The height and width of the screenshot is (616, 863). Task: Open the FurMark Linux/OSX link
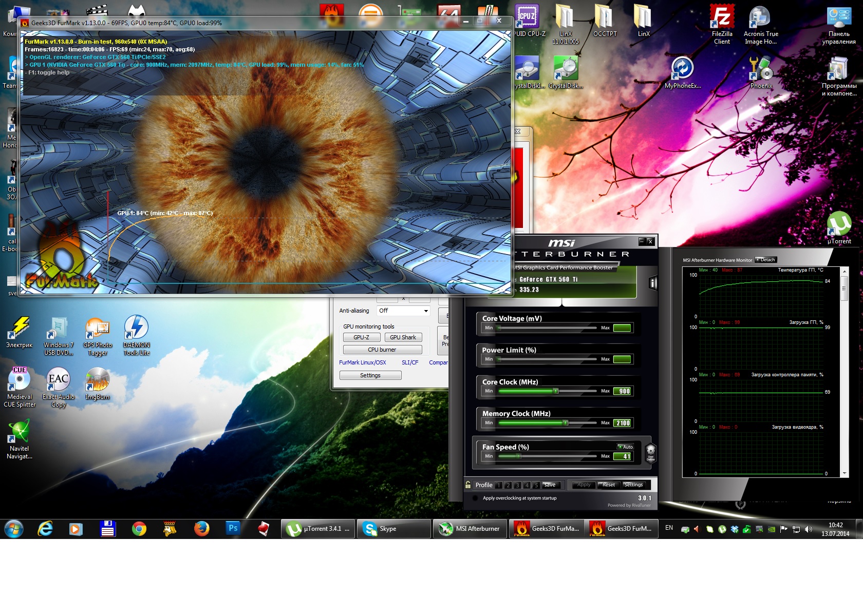[362, 362]
